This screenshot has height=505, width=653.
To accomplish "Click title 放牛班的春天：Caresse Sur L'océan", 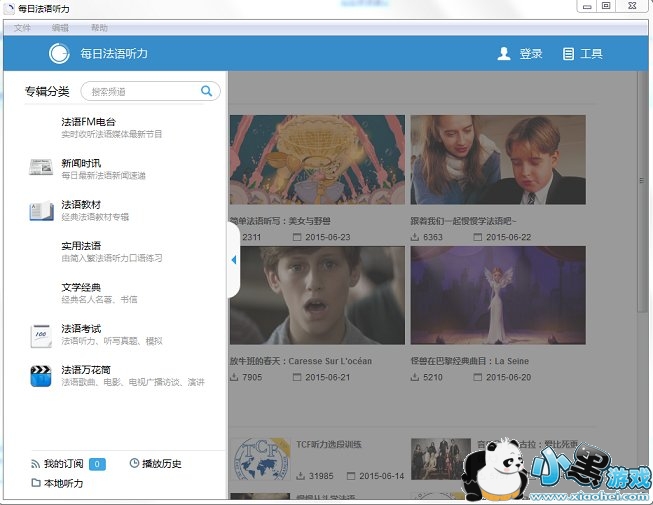I will 301,361.
